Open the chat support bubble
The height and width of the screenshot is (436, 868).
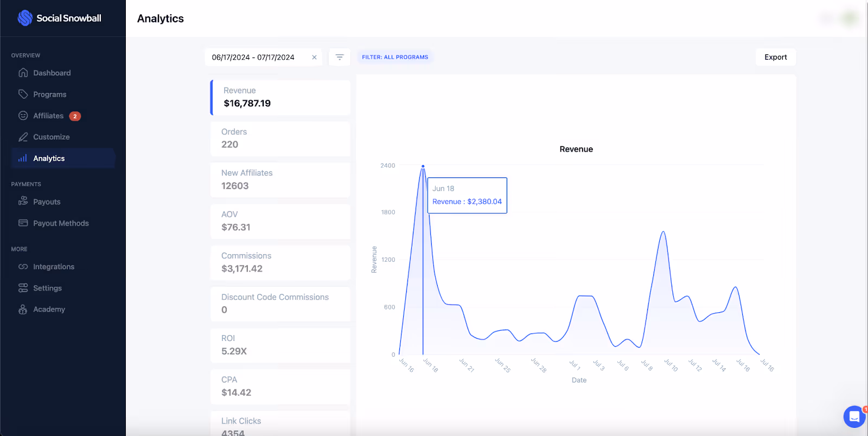(x=854, y=416)
